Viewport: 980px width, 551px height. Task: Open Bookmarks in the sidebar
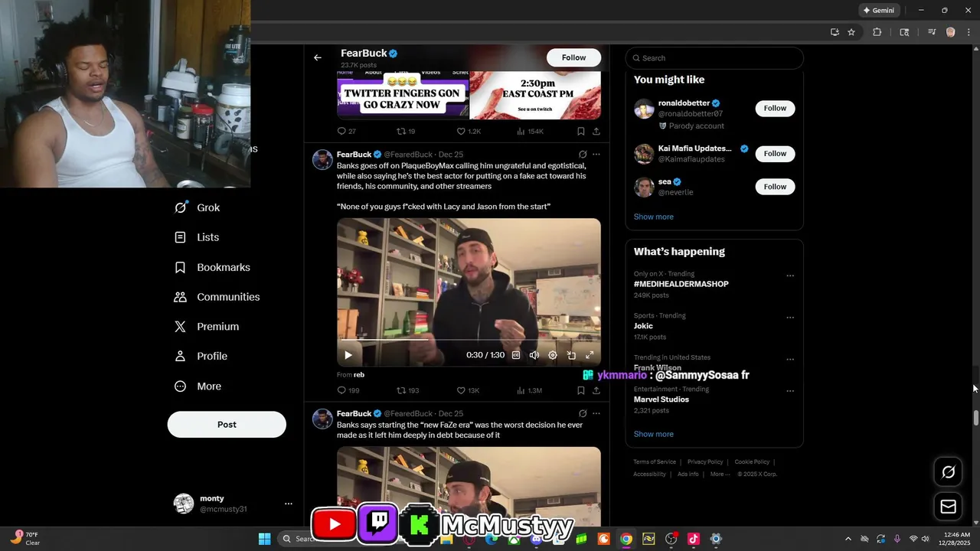pyautogui.click(x=213, y=267)
